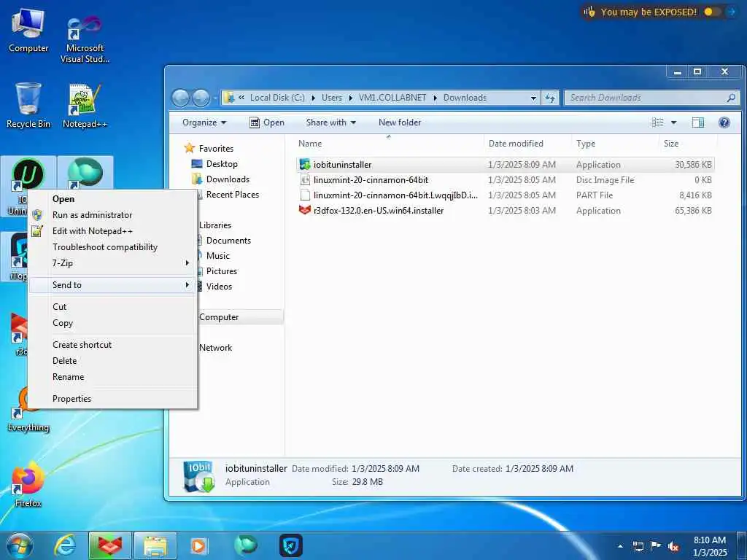Click Local Disk (C:) breadcrumb

[277, 98]
